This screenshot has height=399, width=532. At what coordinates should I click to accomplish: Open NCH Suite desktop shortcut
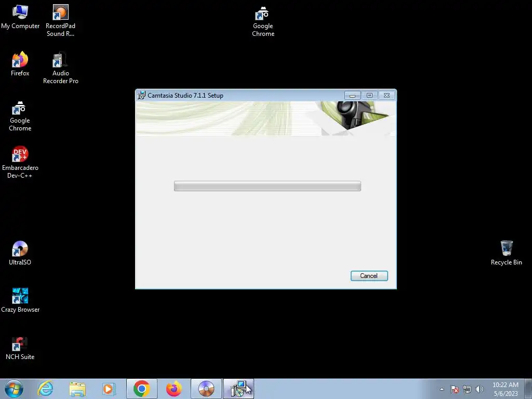[20, 348]
